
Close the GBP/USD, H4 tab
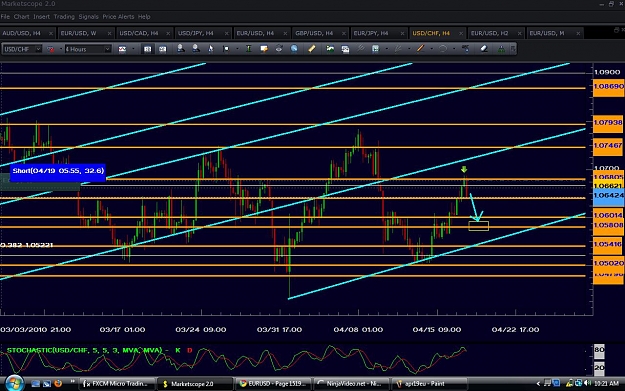pyautogui.click(x=344, y=33)
